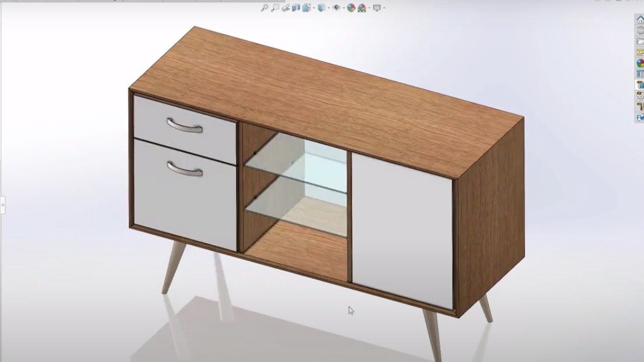This screenshot has height=362, width=644.
Task: Open the View Orientation cube icon
Action: [x=306, y=8]
